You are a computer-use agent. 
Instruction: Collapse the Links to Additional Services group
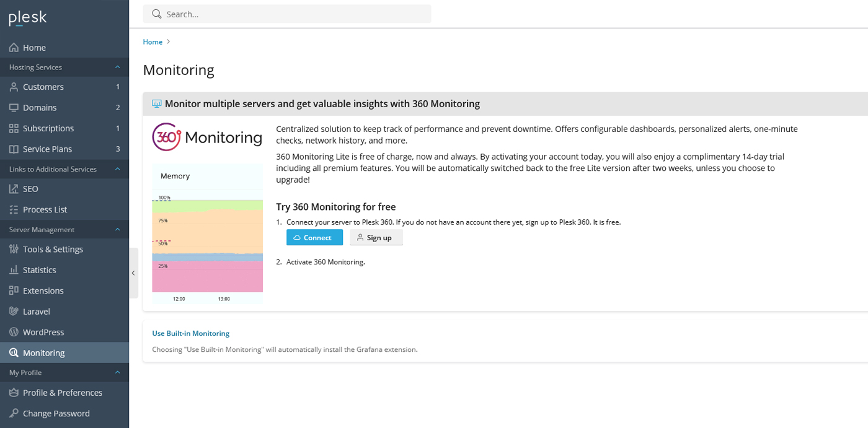117,168
